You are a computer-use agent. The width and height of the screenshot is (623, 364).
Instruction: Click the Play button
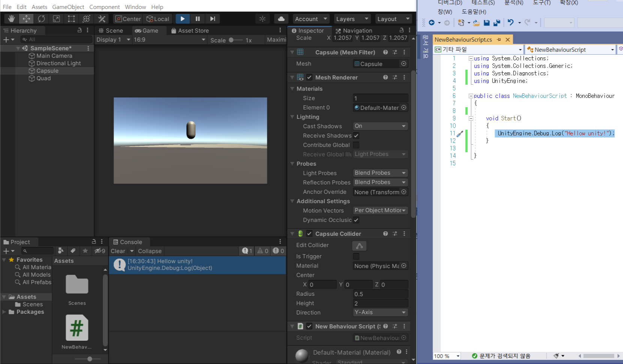[x=183, y=19]
